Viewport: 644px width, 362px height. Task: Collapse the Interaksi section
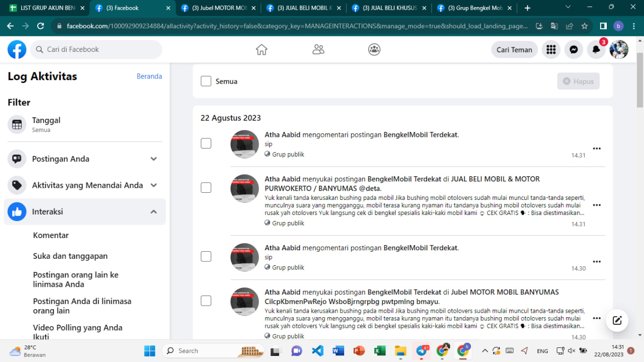154,212
